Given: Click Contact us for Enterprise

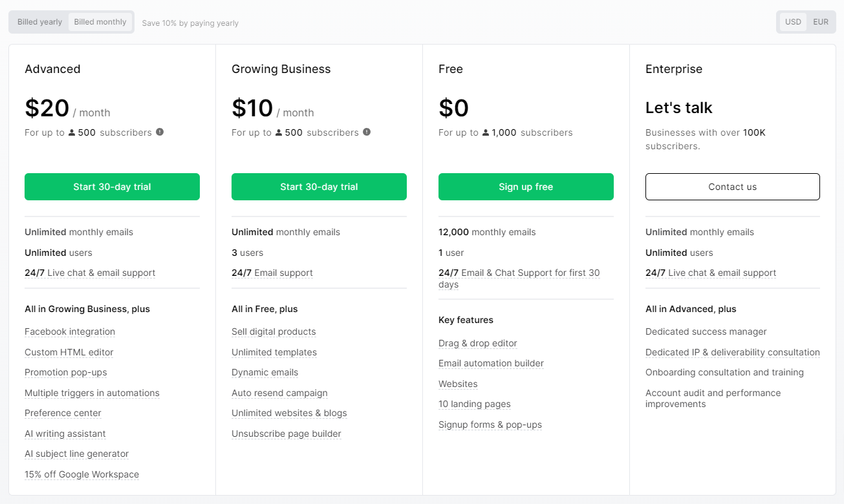Looking at the screenshot, I should (x=732, y=187).
